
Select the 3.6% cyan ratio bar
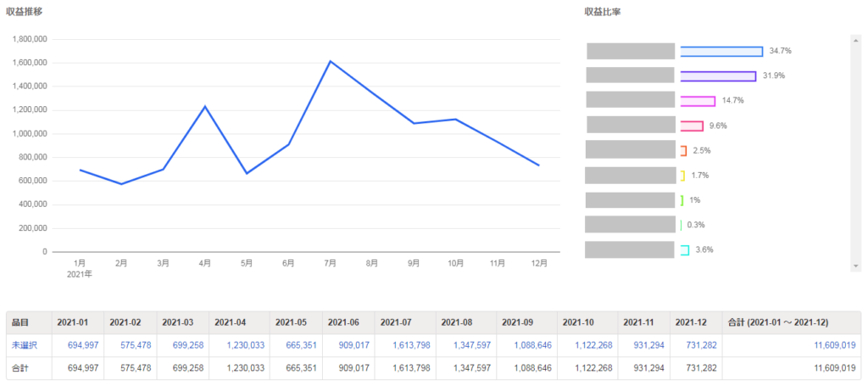pyautogui.click(x=685, y=250)
